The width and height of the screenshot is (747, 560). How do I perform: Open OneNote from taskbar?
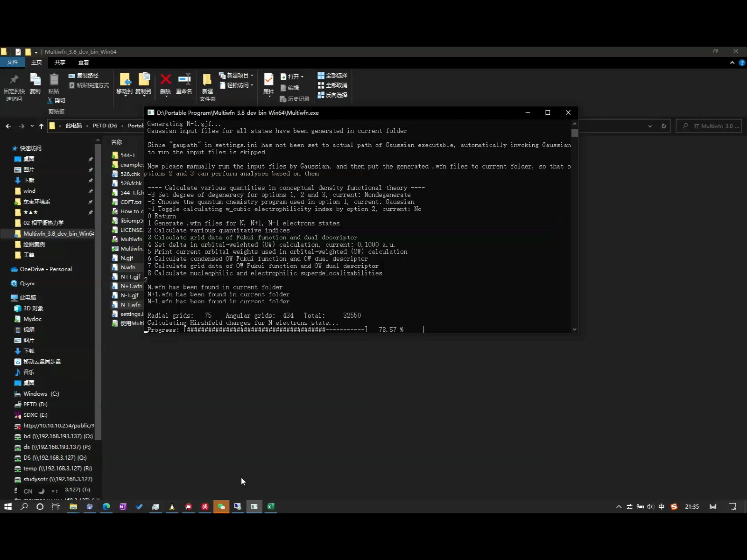click(123, 506)
